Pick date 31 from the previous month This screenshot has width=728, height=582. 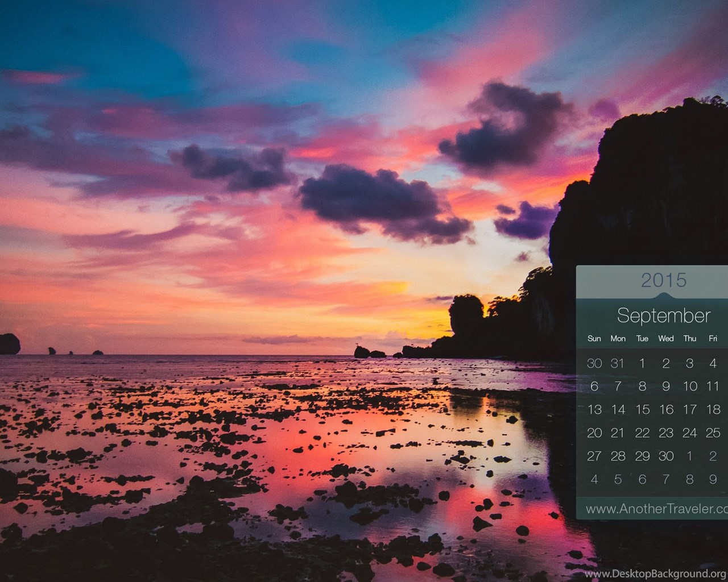[x=618, y=363]
